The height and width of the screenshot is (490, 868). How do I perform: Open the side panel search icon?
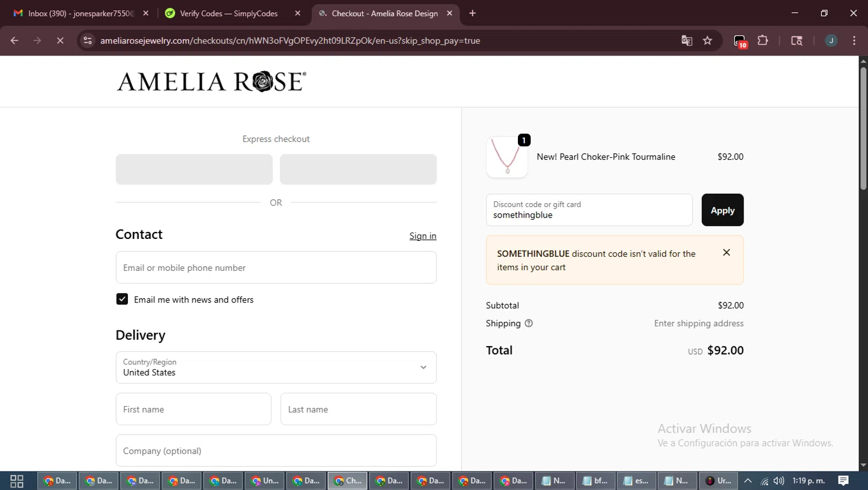point(797,40)
